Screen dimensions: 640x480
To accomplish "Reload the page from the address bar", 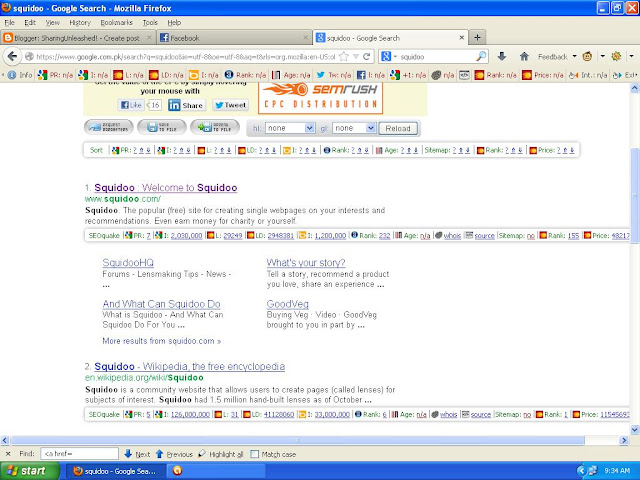I will click(367, 56).
